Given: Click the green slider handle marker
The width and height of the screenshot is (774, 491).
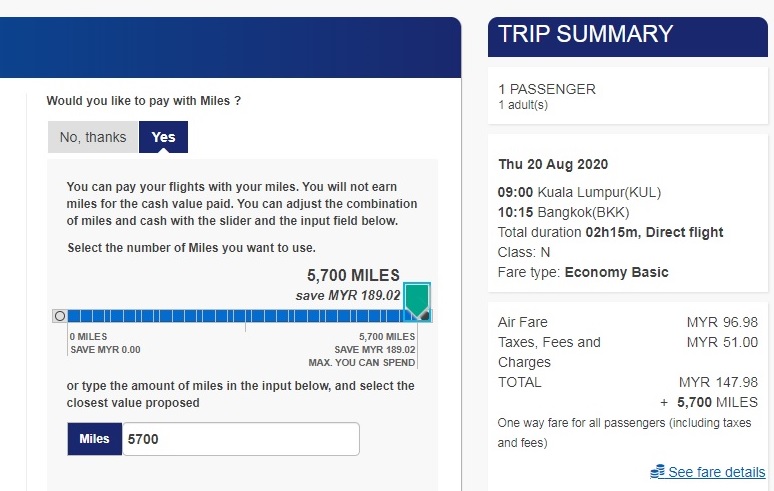Looking at the screenshot, I should click(x=417, y=302).
